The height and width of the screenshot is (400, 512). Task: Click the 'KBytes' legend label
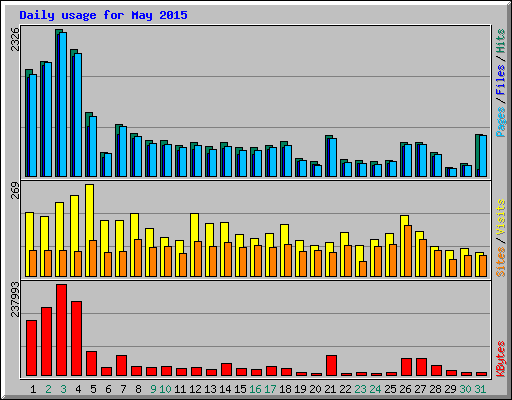coord(501,359)
